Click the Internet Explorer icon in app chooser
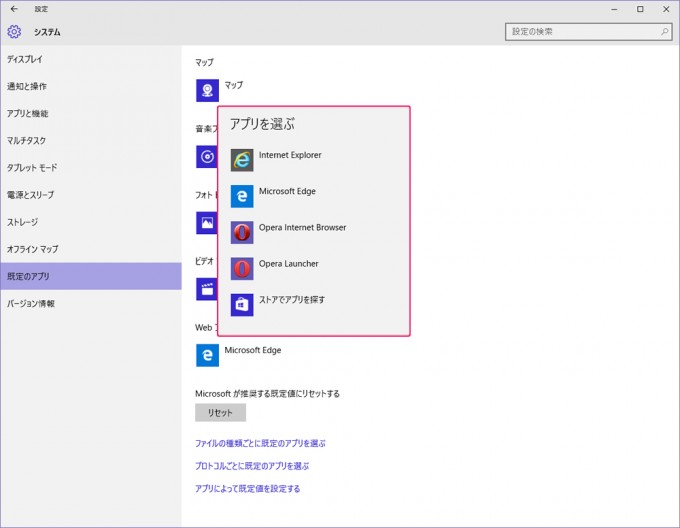 242,160
